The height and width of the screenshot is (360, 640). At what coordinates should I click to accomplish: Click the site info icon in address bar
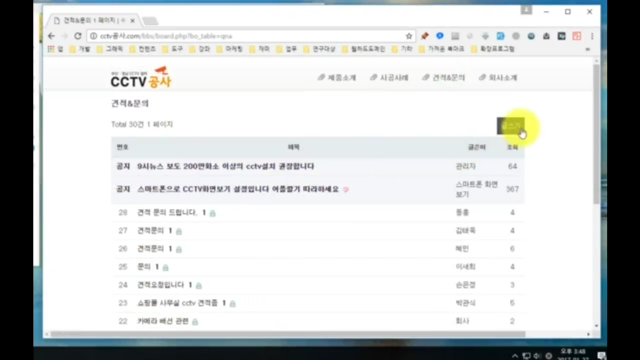[93, 36]
